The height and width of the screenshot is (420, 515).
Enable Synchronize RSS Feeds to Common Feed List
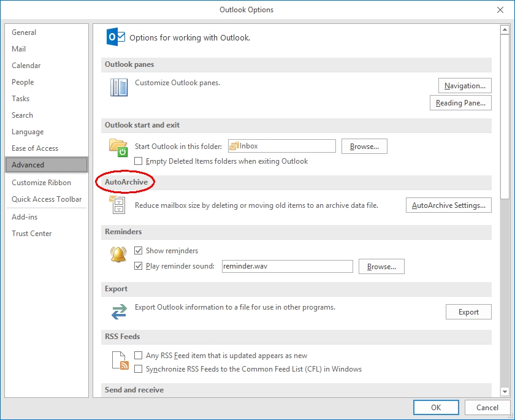point(139,369)
